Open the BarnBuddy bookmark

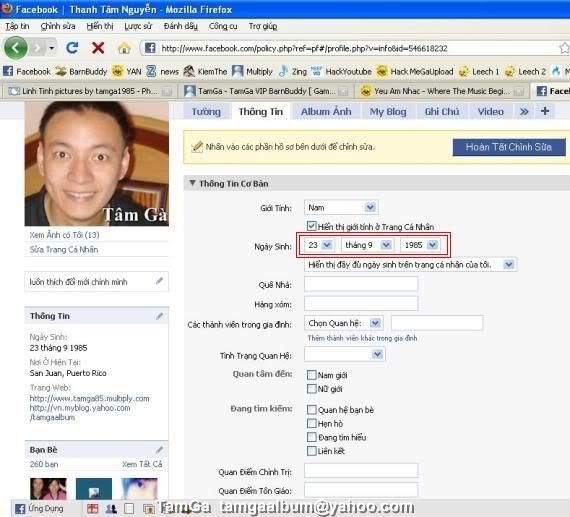81,71
